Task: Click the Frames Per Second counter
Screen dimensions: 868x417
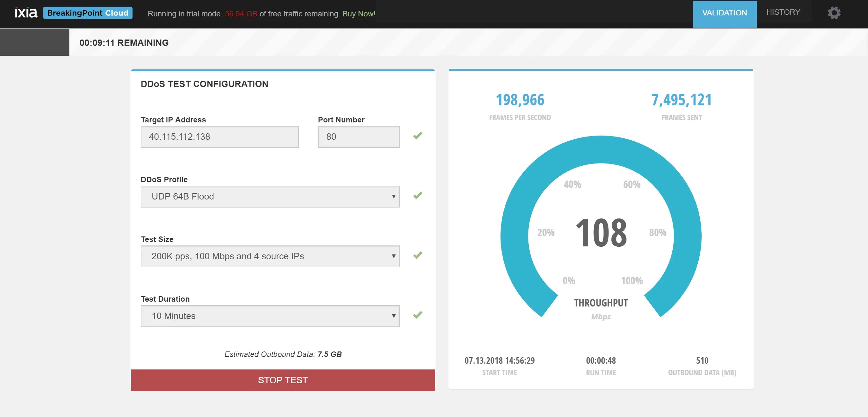Action: (520, 106)
